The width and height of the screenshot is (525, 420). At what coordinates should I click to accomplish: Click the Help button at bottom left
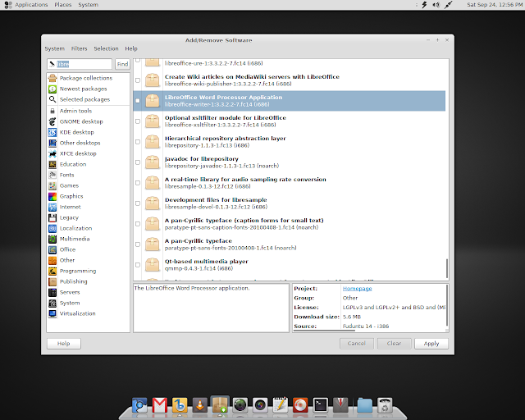pos(64,344)
